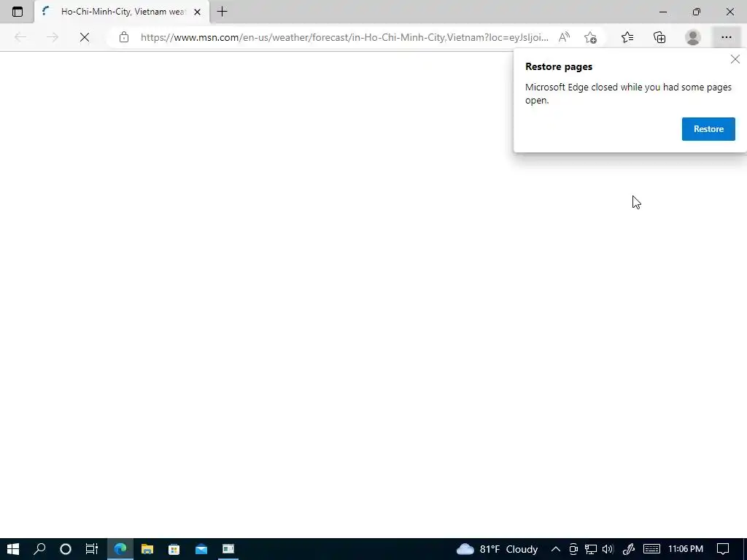This screenshot has height=560, width=747.
Task: Click Microsoft Edge taskbar icon
Action: coord(120,549)
